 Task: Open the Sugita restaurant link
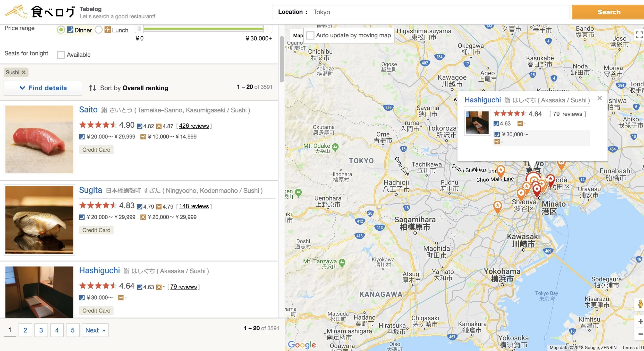(90, 190)
